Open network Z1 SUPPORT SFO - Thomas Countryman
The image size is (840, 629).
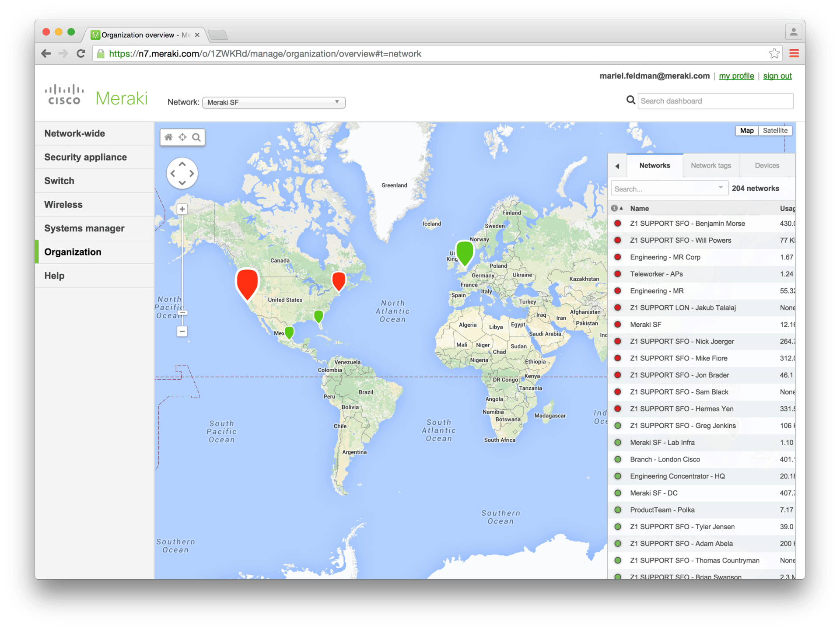(694, 560)
